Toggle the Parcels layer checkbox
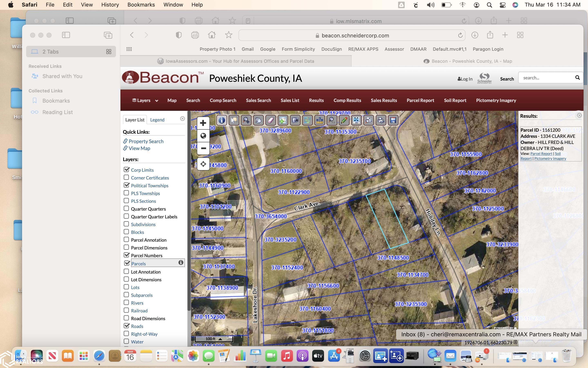588x368 pixels. (127, 263)
